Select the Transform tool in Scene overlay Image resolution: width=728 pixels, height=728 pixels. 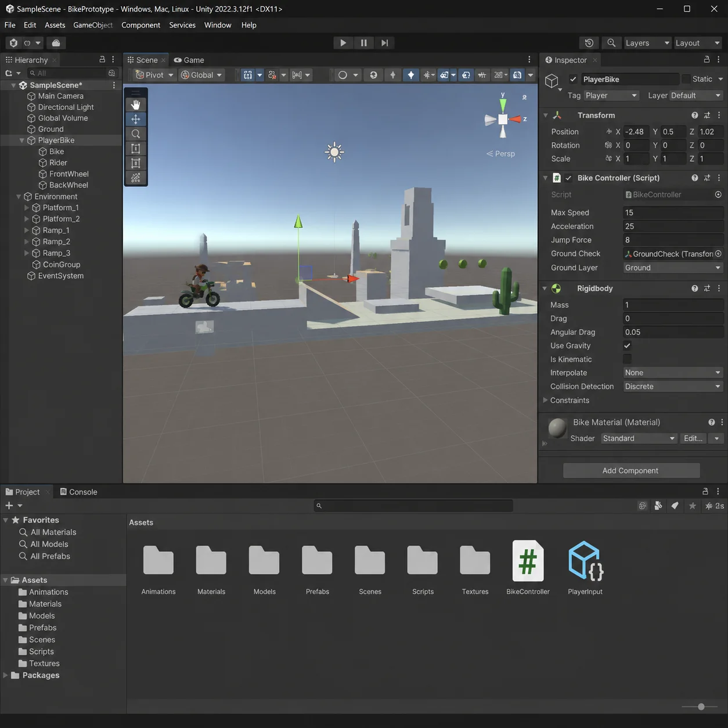[136, 178]
